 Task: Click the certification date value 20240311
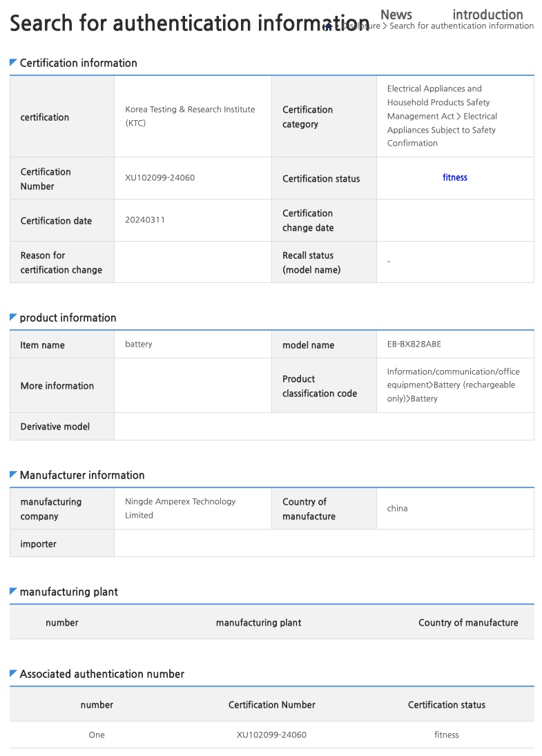[x=145, y=220]
